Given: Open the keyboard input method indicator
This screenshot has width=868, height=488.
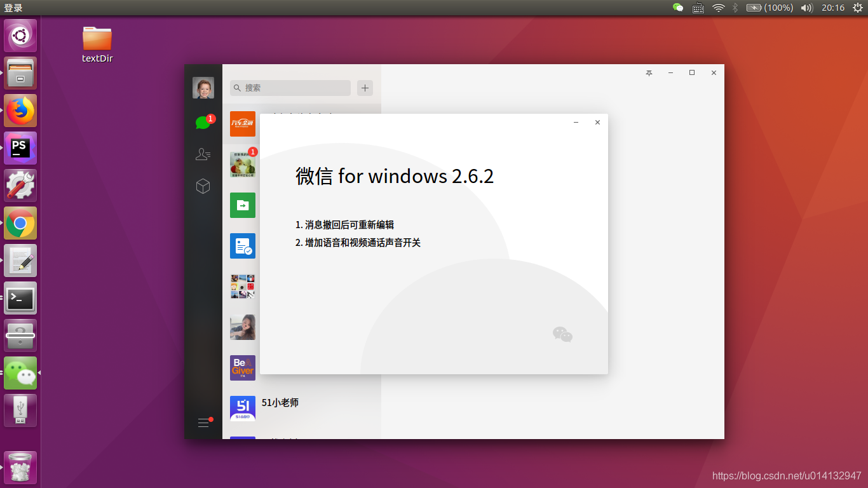Looking at the screenshot, I should coord(698,8).
